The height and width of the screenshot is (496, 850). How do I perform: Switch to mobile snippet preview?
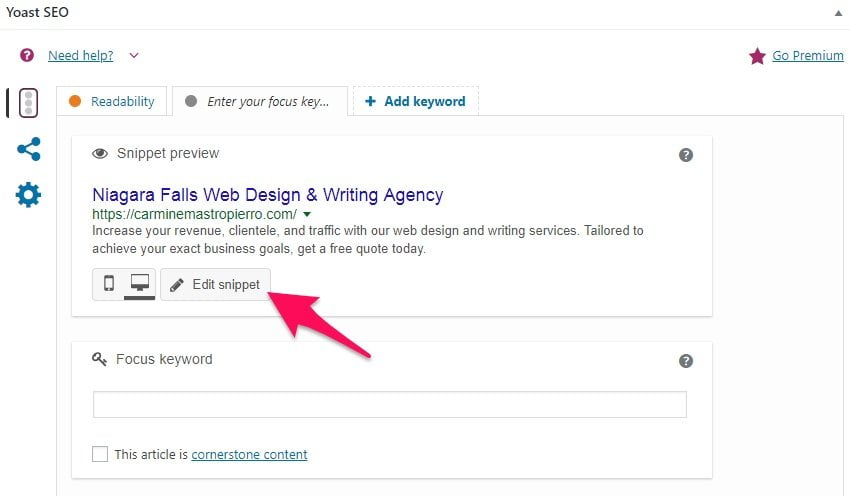coord(109,284)
